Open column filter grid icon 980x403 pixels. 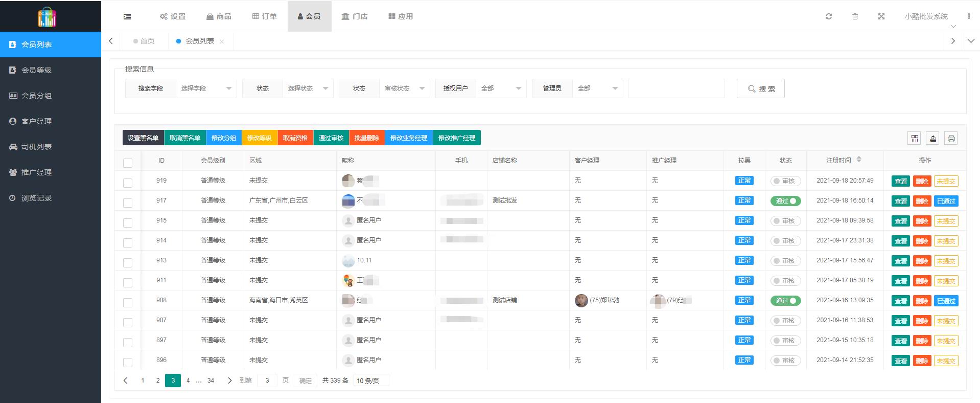(x=915, y=138)
